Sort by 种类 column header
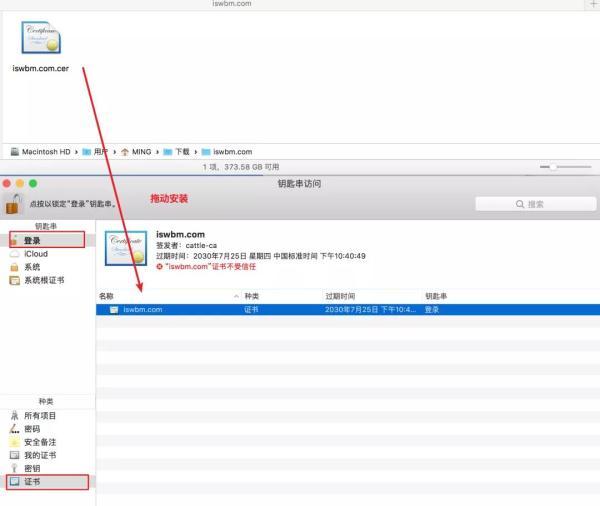 click(251, 296)
